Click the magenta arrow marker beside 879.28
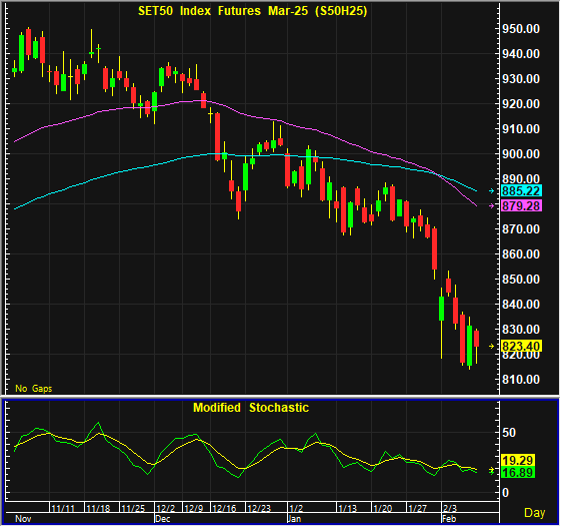The height and width of the screenshot is (527, 561). click(x=492, y=206)
